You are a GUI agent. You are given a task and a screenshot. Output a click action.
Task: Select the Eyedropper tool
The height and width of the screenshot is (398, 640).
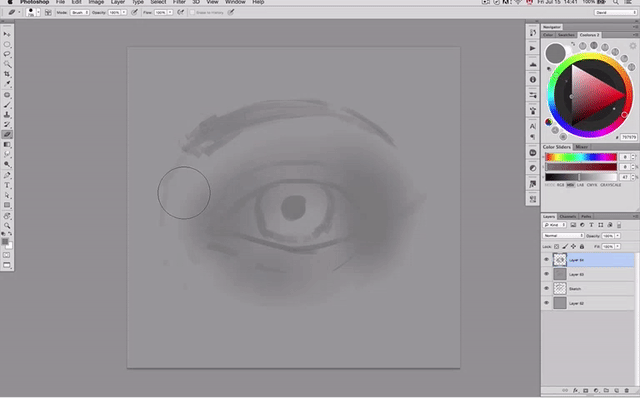click(7, 84)
